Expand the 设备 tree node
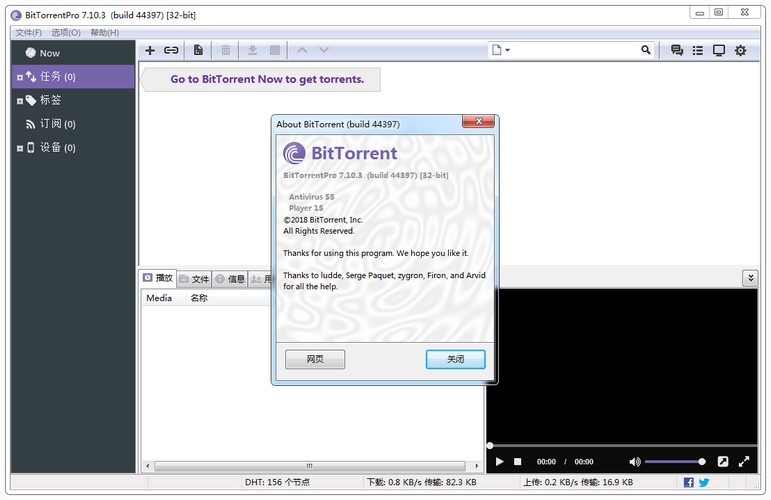This screenshot has width=771, height=500. pyautogui.click(x=20, y=148)
